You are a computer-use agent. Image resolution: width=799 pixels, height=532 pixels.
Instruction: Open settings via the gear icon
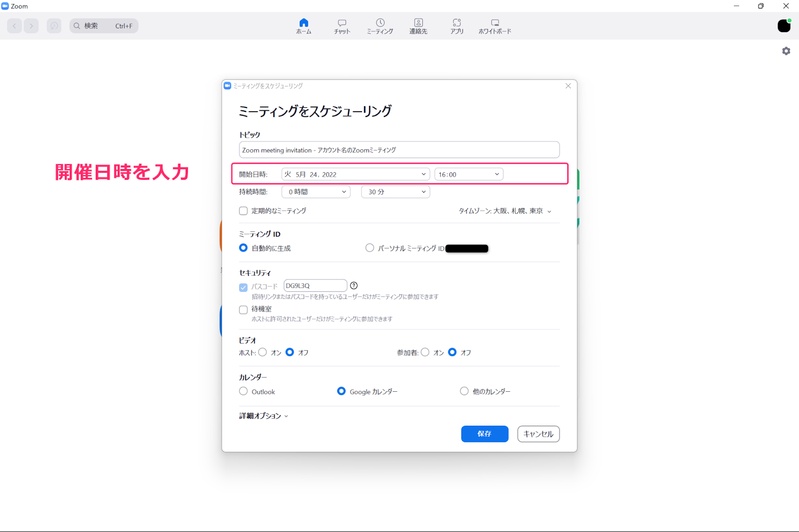tap(786, 51)
